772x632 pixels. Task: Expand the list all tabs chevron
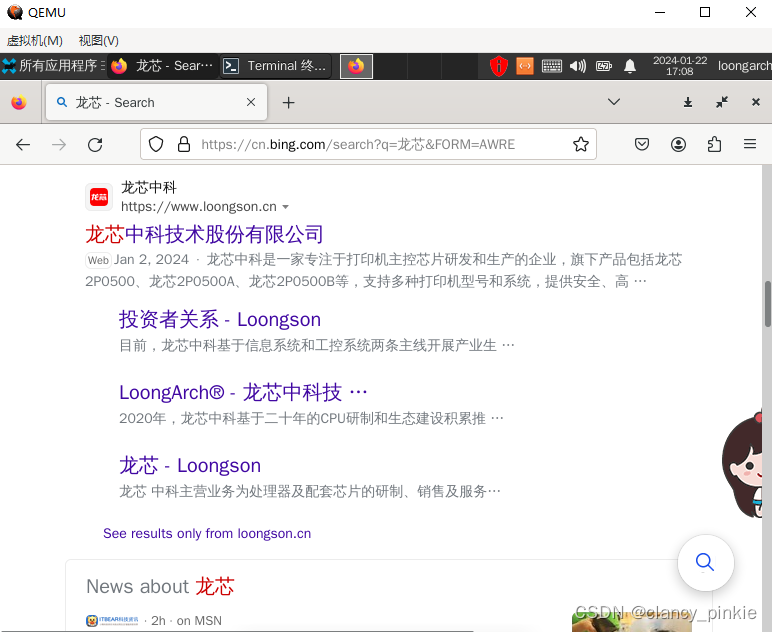[613, 102]
